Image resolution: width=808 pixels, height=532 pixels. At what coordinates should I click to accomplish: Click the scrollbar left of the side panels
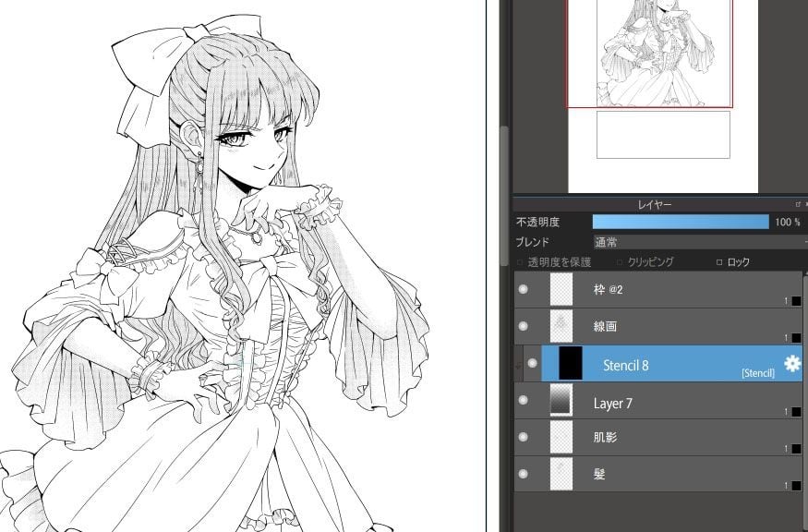pyautogui.click(x=504, y=196)
